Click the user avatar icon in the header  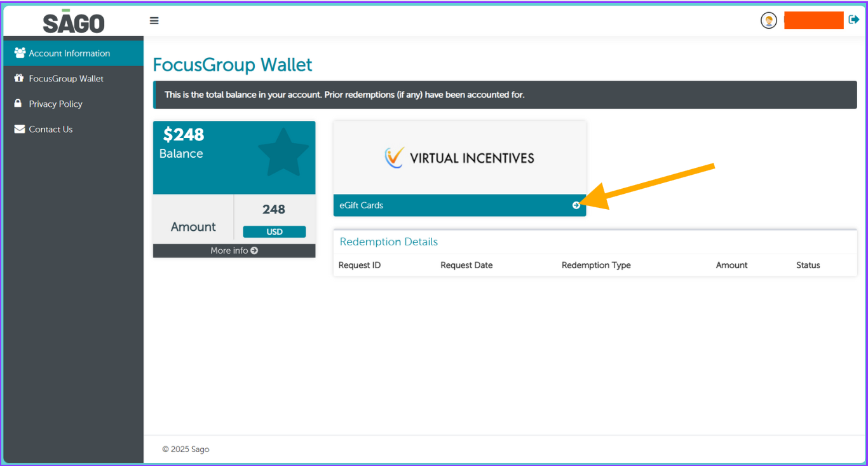coord(769,20)
